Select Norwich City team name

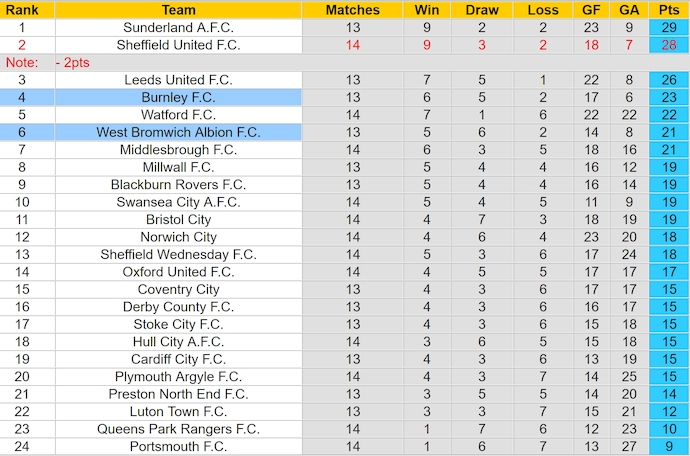point(178,237)
